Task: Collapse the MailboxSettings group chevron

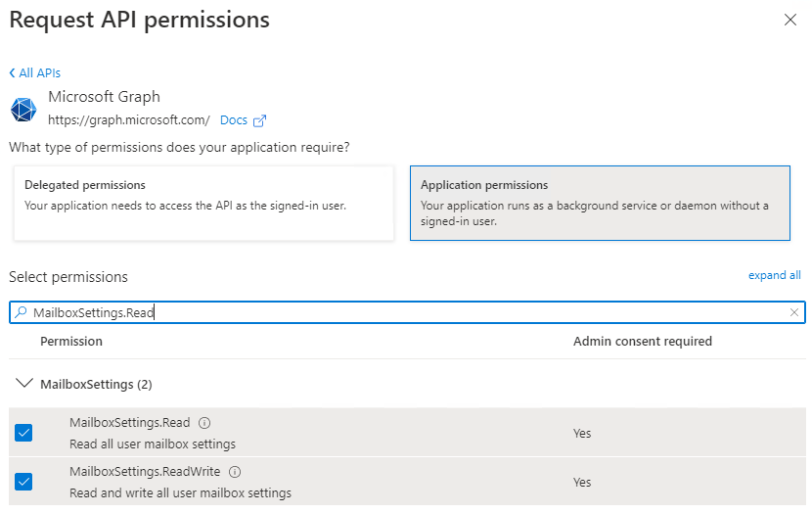Action: coord(24,384)
